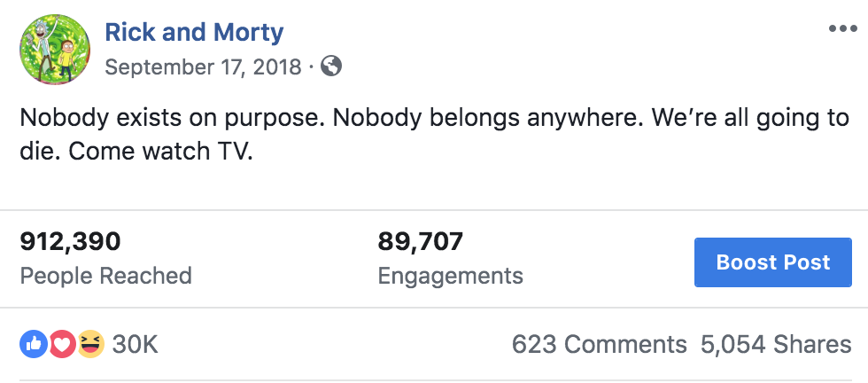The image size is (868, 383).
Task: Click the Haha laughing reaction icon
Action: [90, 343]
